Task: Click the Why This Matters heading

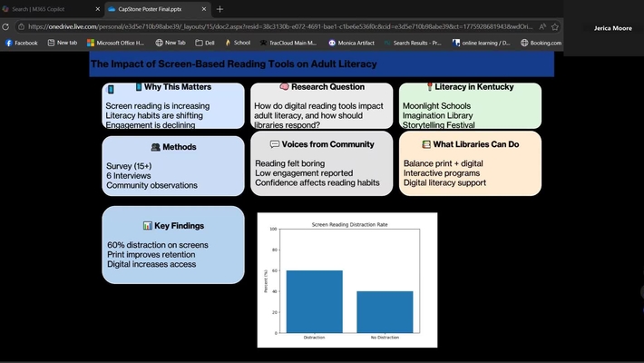Action: click(178, 87)
